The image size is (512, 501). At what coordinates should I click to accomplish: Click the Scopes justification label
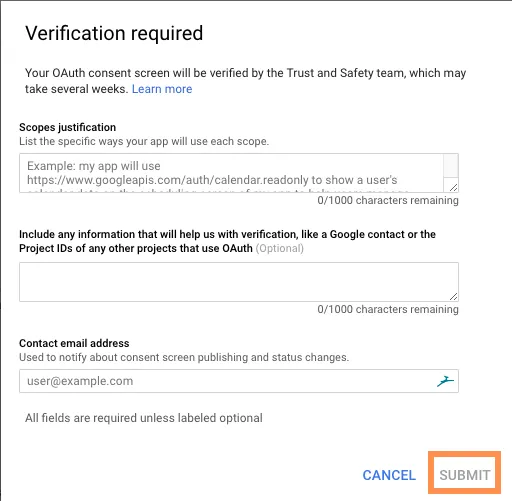pyautogui.click(x=68, y=127)
